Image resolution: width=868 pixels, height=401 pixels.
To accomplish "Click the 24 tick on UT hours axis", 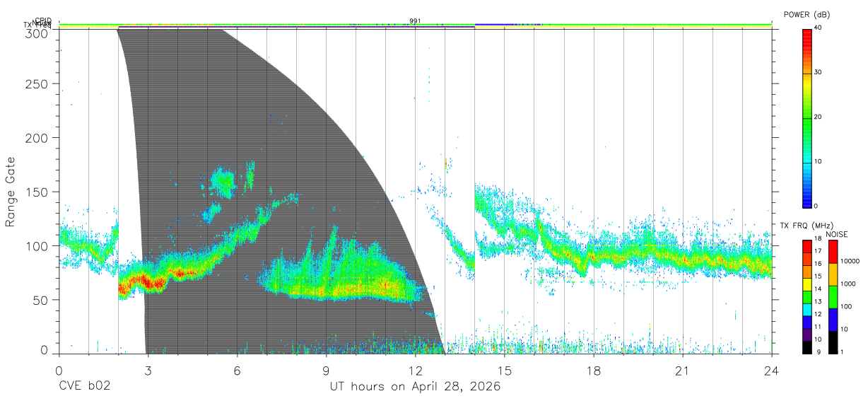I will pyautogui.click(x=772, y=371).
